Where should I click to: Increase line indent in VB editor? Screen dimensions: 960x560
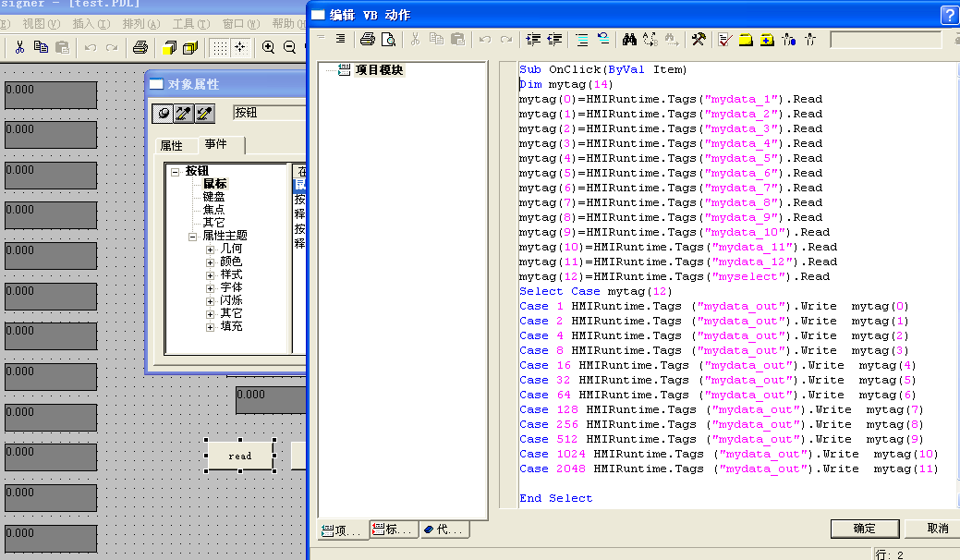click(x=533, y=40)
